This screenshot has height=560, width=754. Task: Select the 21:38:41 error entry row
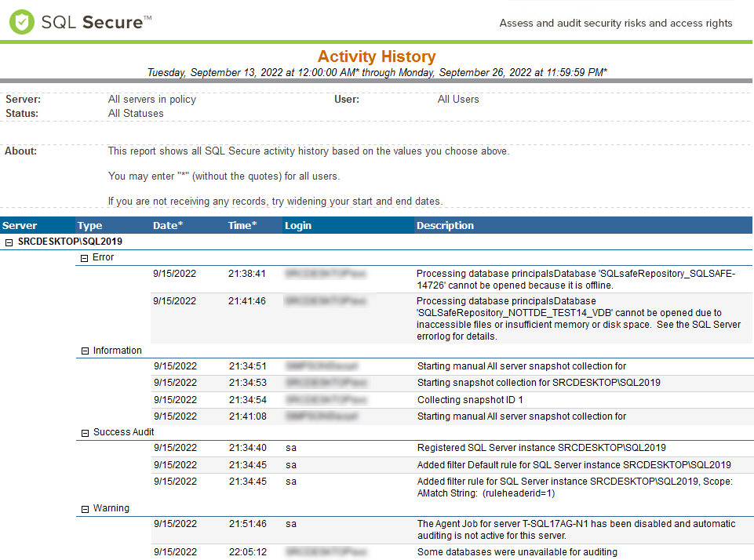[451, 279]
